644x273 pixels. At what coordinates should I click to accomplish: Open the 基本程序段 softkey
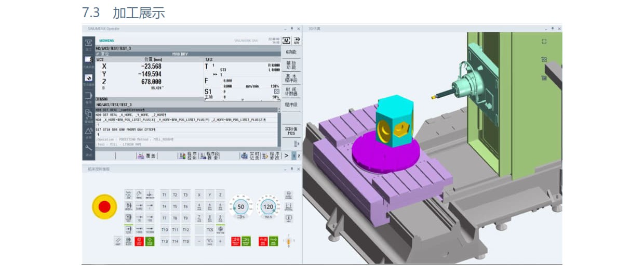tap(291, 77)
